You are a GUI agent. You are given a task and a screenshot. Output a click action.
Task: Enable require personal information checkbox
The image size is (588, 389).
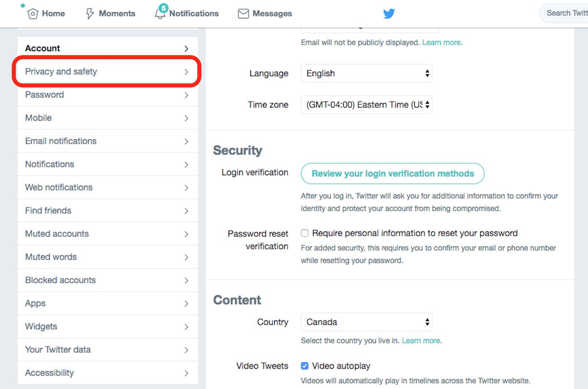click(x=305, y=233)
